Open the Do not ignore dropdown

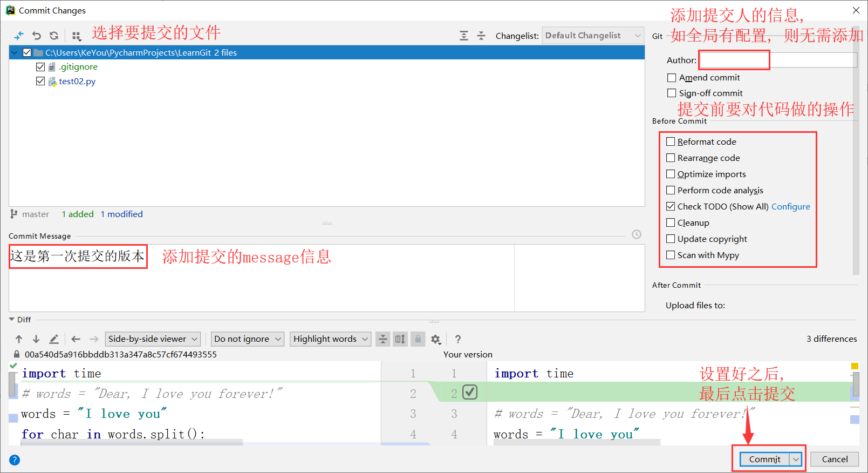point(248,339)
